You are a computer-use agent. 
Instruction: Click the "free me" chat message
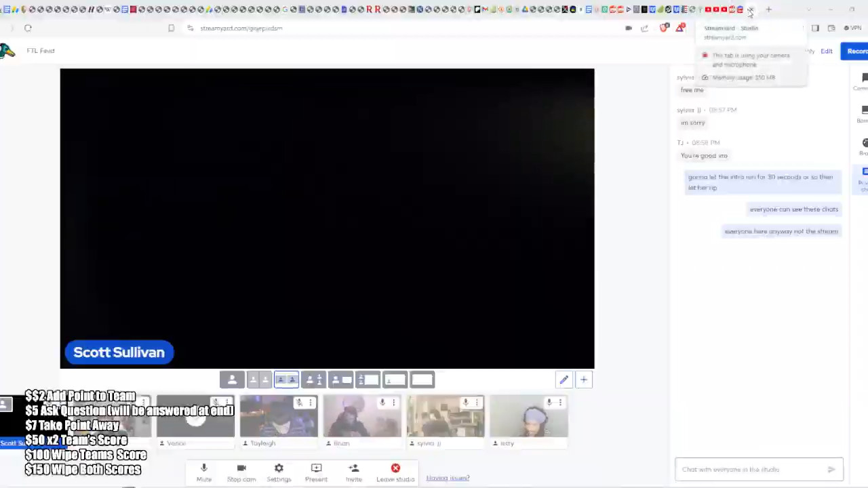[692, 90]
